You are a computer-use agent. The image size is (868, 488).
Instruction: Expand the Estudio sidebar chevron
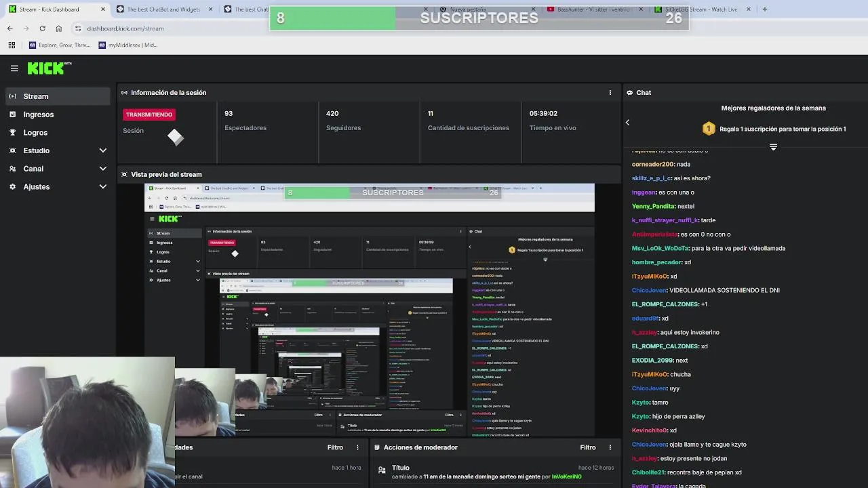103,150
